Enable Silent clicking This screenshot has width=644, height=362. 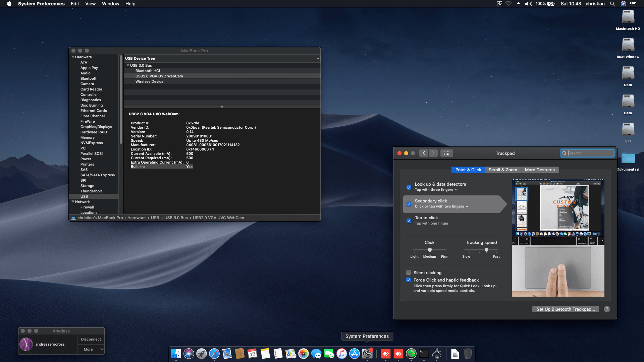point(409,273)
